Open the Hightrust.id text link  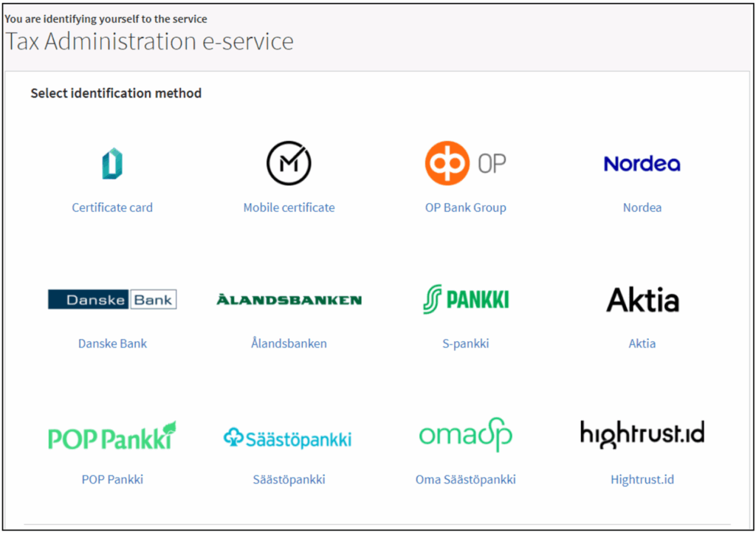642,480
